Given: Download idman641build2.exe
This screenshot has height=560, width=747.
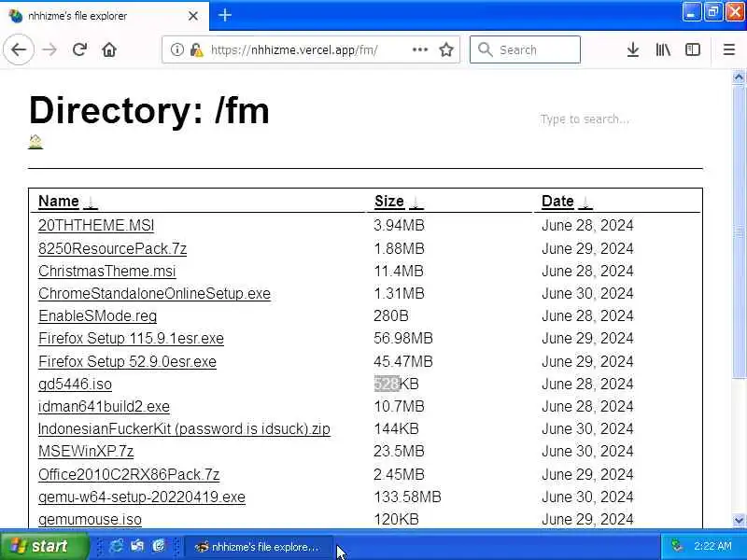Looking at the screenshot, I should [x=104, y=406].
